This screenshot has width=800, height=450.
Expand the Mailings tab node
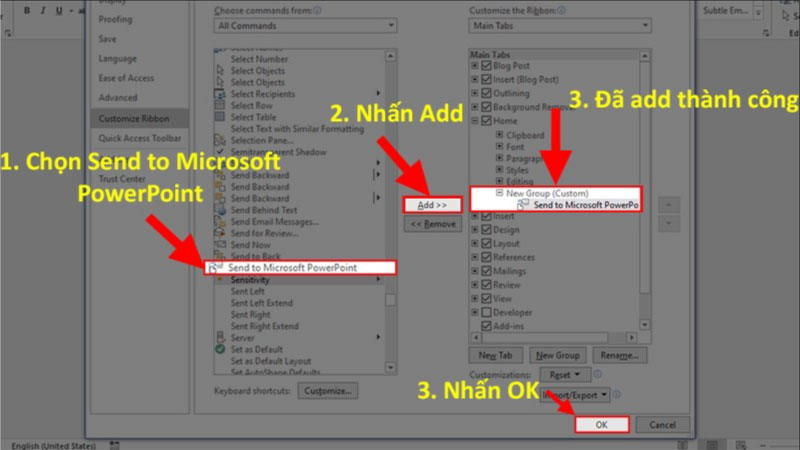[475, 271]
